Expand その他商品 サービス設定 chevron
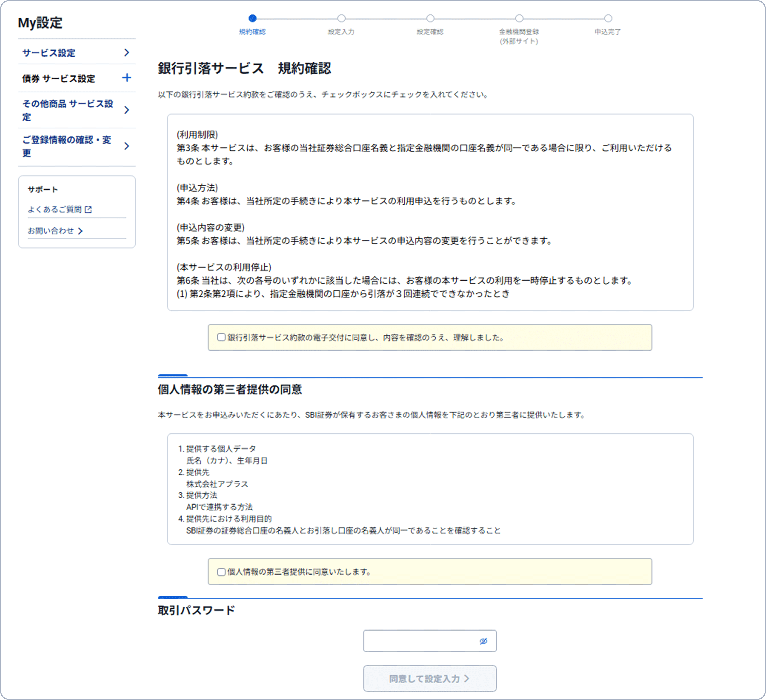 [127, 110]
